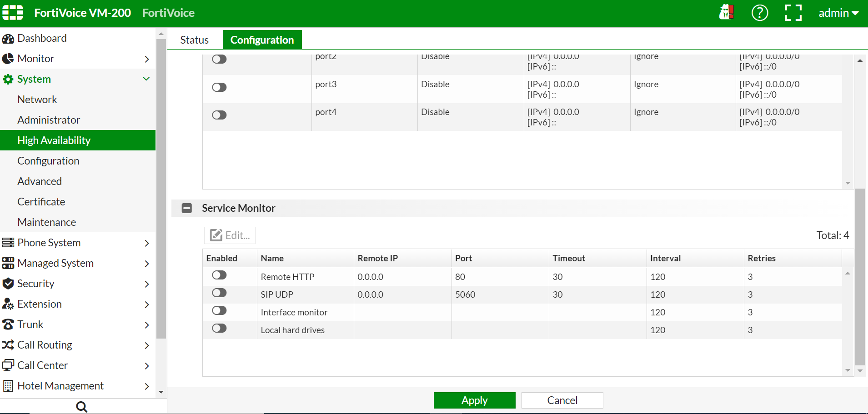The width and height of the screenshot is (868, 414).
Task: Enable the SIP UDP service monitor
Action: tap(219, 292)
